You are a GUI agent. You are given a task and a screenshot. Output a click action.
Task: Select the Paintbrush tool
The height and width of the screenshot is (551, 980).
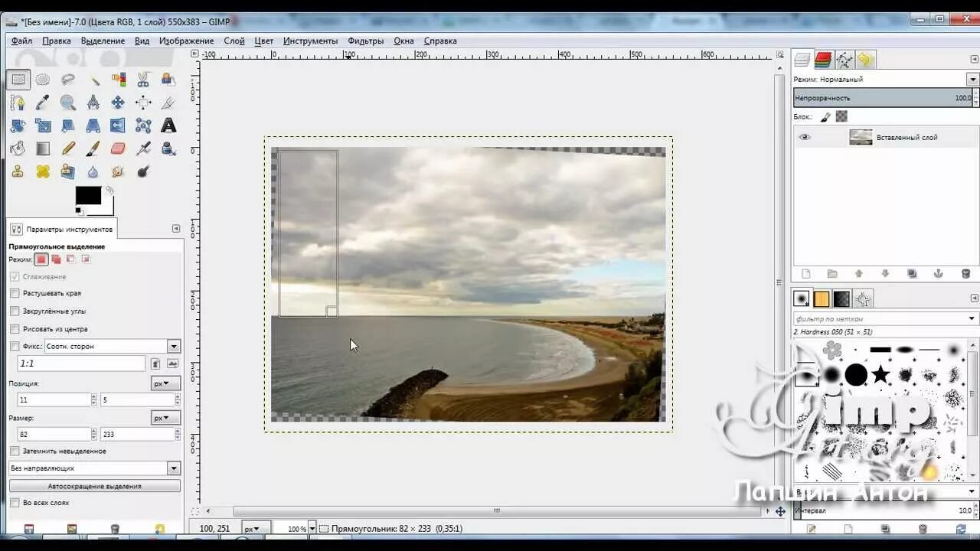93,148
